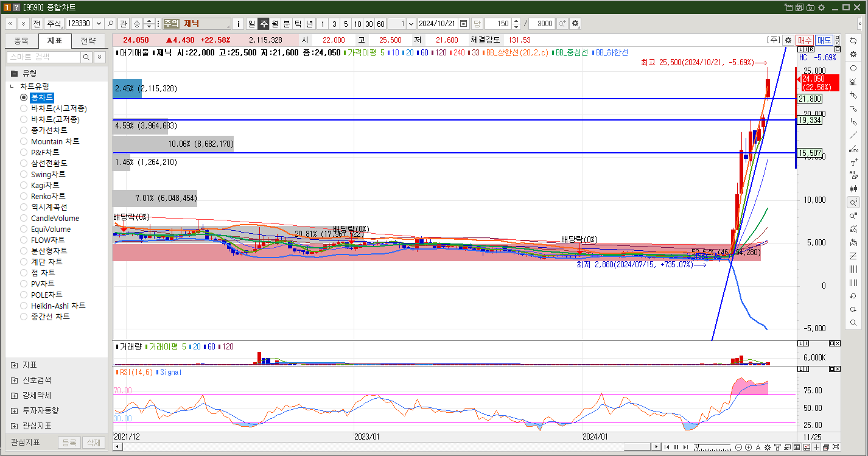This screenshot has height=456, width=868.
Task: Click the smart search magnifier icon
Action: 87,57
